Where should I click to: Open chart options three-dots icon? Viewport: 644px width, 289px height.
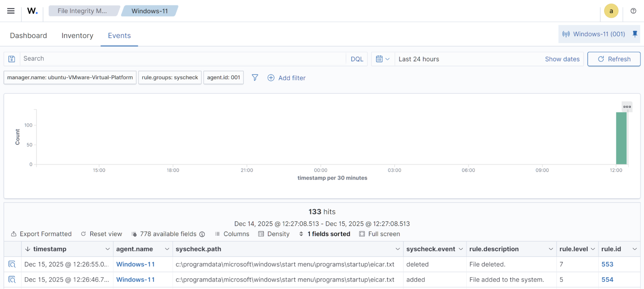627,107
